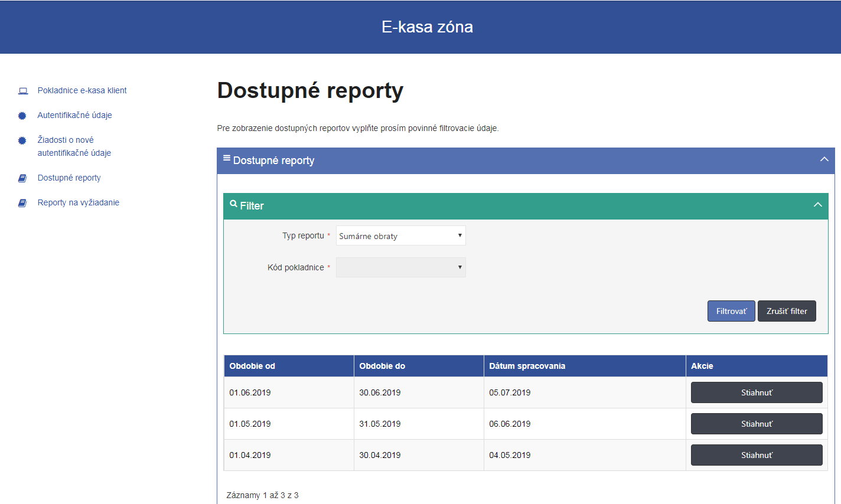The image size is (841, 504).
Task: Download the report for 01.06.2019 period
Action: click(x=757, y=392)
